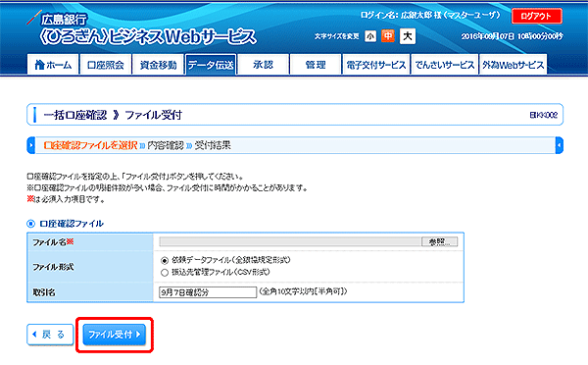Click the 内容確認 step label
The width and height of the screenshot is (588, 365).
[166, 145]
